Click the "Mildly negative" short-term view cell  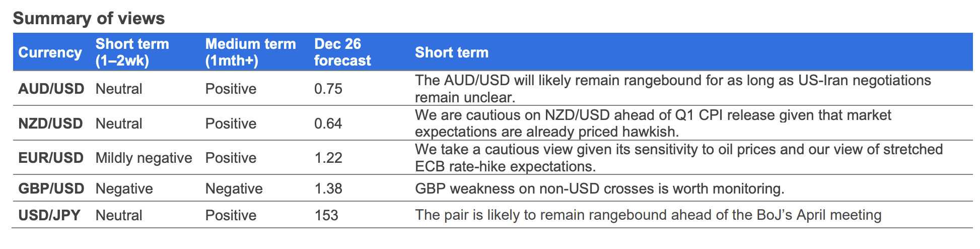144,158
